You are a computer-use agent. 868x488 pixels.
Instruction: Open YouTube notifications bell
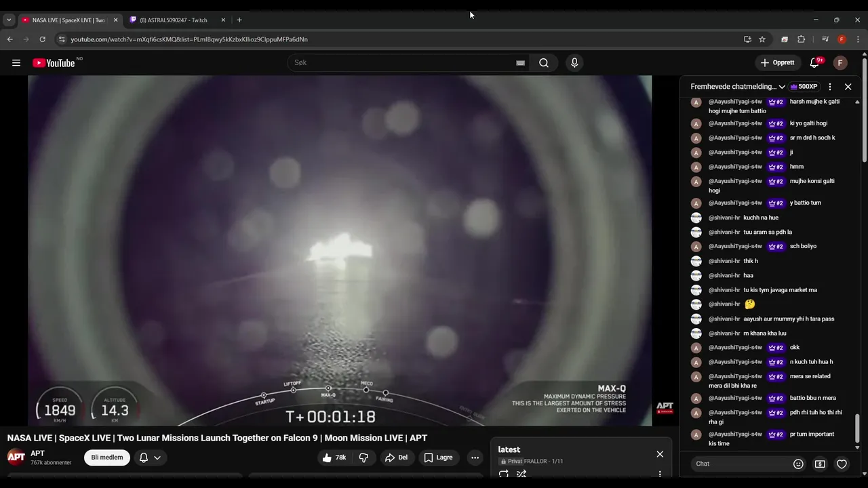[814, 63]
